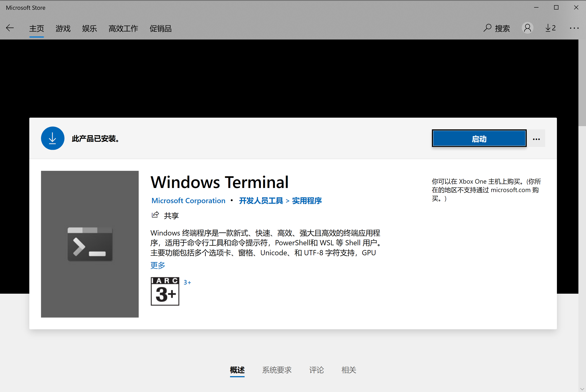The width and height of the screenshot is (586, 392).
Task: Open the Store's See more menu
Action: (574, 28)
